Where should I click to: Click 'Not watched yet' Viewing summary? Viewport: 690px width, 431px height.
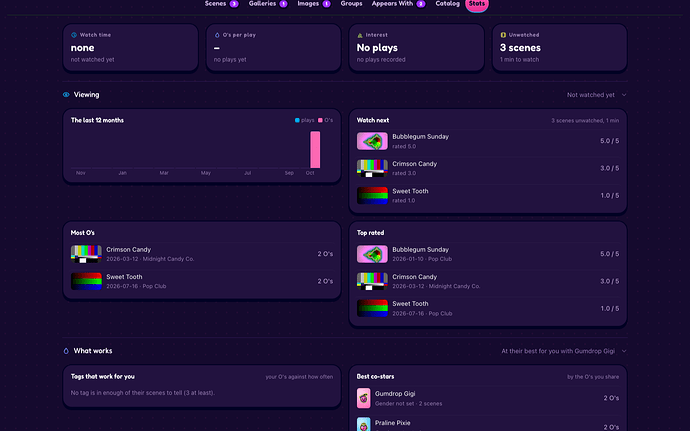[x=591, y=95]
